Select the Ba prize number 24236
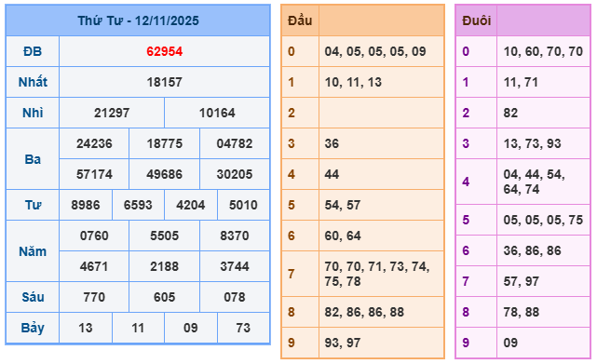 94,143
